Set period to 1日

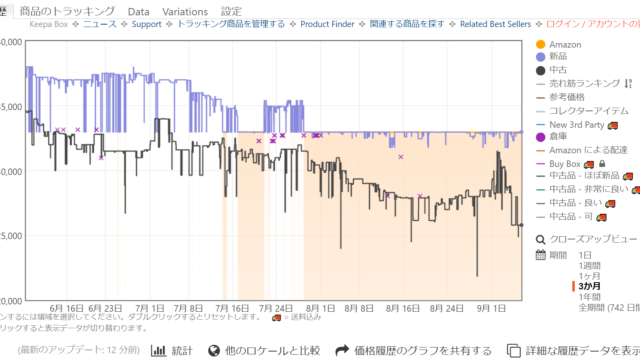click(585, 256)
